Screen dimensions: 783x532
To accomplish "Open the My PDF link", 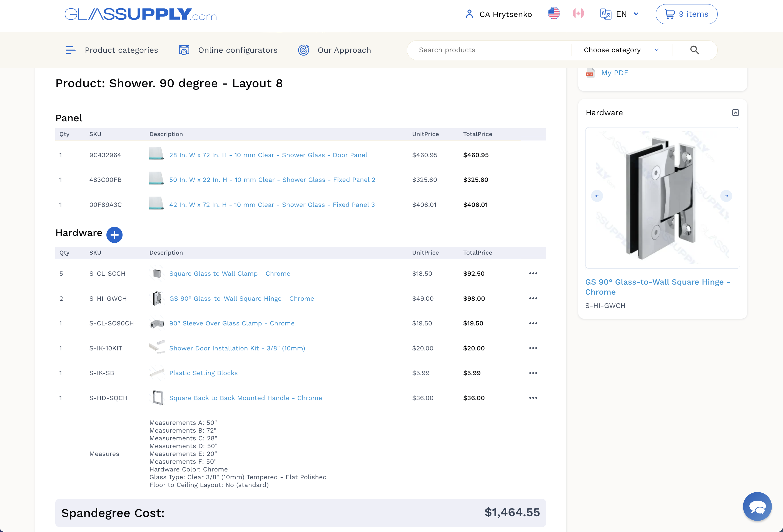I will tap(615, 73).
